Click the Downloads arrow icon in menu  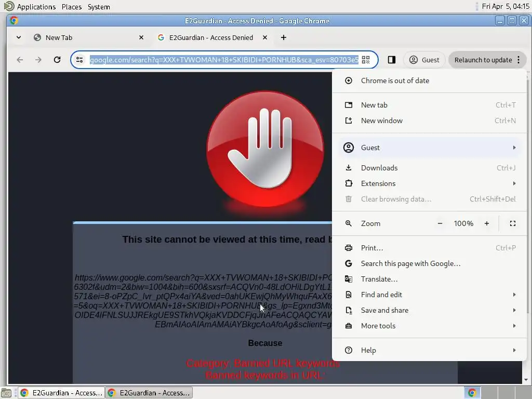pos(349,168)
